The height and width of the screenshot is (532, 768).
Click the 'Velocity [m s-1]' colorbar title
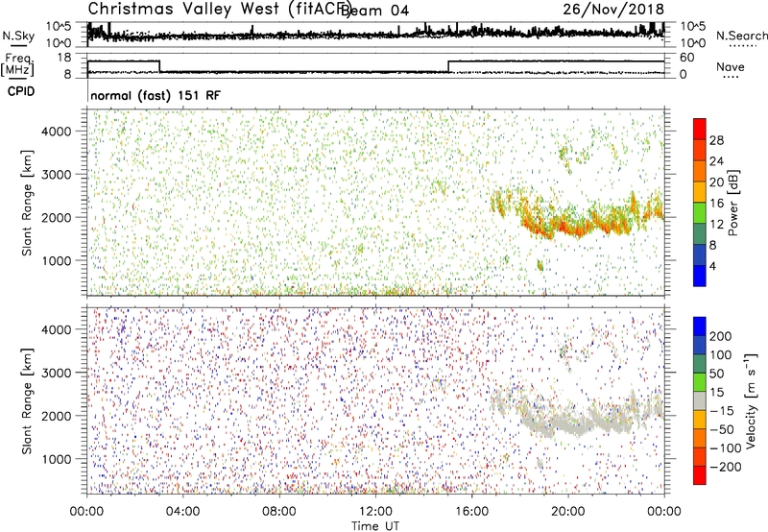point(751,400)
